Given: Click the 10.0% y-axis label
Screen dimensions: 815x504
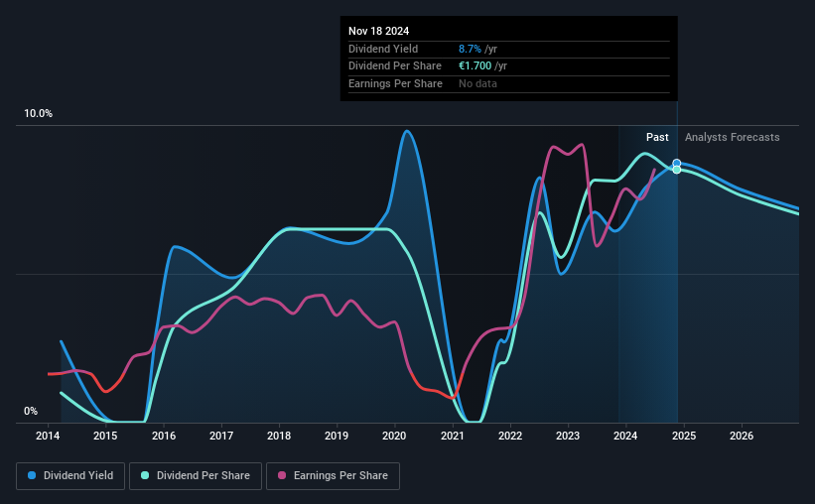Looking at the screenshot, I should pyautogui.click(x=38, y=114).
